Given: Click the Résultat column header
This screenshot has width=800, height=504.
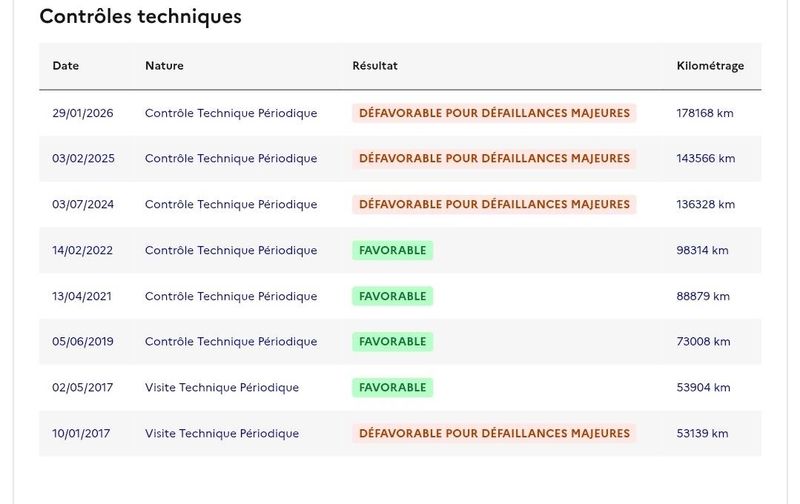Looking at the screenshot, I should point(374,65).
